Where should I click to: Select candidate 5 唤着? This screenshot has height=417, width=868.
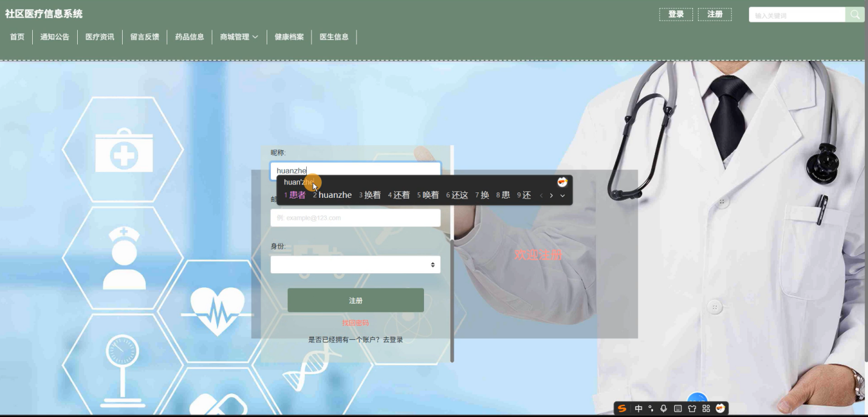428,195
